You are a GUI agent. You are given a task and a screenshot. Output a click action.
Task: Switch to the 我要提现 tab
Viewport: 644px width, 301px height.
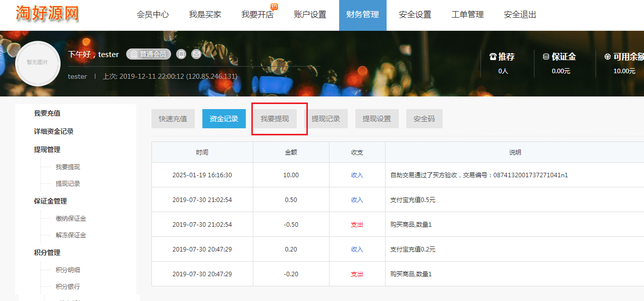pos(275,119)
